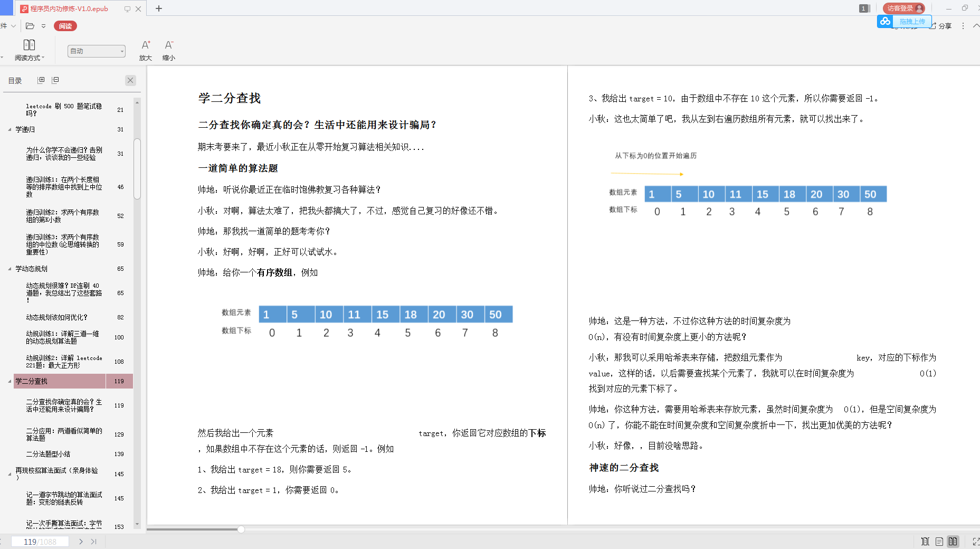Collapse the 学动态规划 outline section
The image size is (980, 549).
coord(9,269)
